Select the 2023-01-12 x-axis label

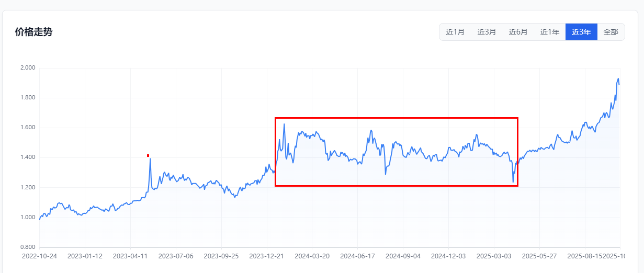tap(85, 256)
